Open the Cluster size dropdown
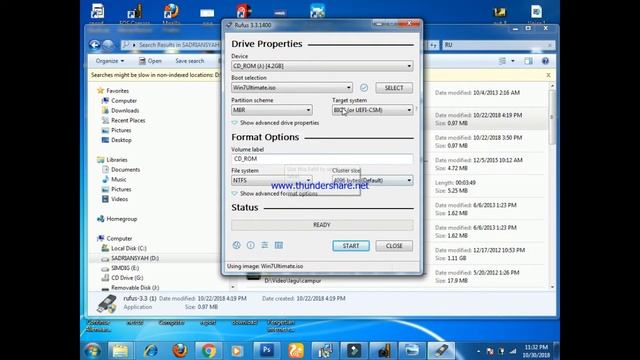Screen dimensions: 640x360 tap(372, 180)
